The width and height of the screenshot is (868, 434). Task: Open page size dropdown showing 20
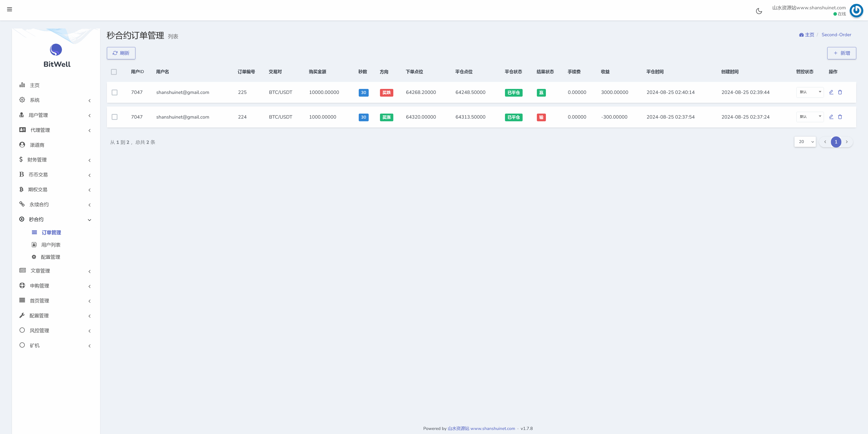click(x=805, y=142)
